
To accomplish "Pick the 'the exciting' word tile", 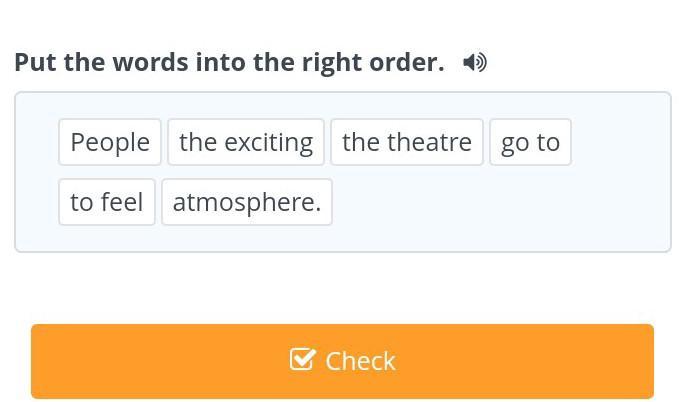I will click(x=246, y=142).
